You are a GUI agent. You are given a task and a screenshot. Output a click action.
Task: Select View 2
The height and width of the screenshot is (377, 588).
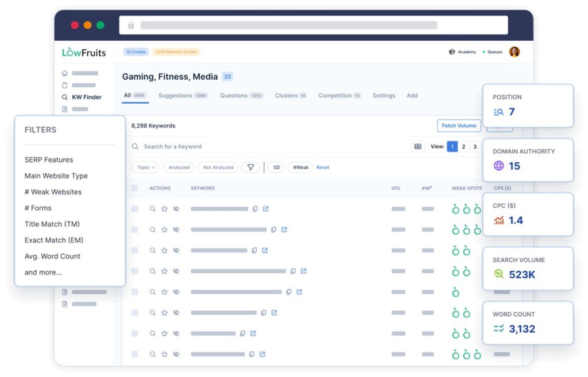click(x=463, y=146)
